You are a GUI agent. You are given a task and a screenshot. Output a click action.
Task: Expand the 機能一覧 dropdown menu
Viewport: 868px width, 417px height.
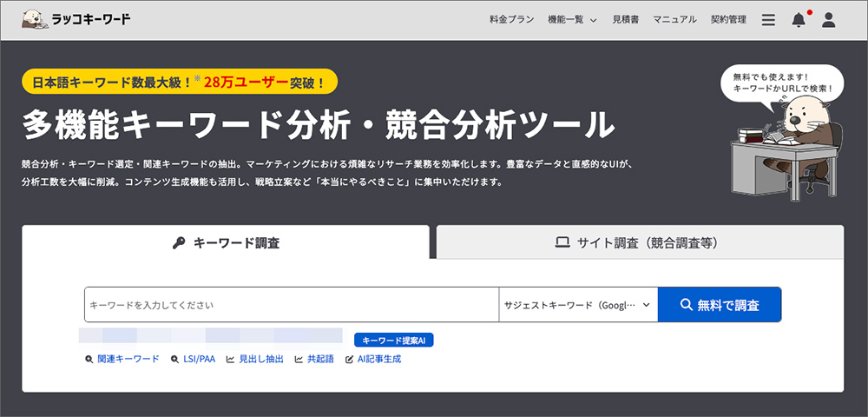point(572,20)
